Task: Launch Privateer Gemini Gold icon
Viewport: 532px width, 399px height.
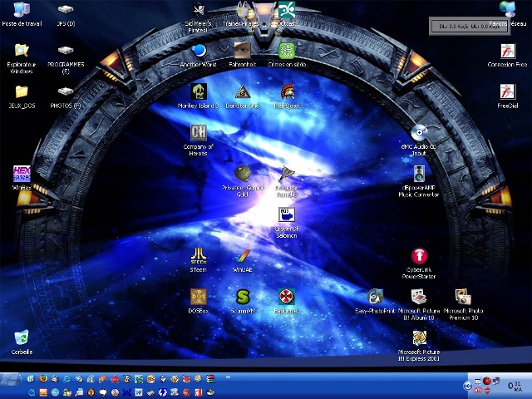Action: click(243, 181)
